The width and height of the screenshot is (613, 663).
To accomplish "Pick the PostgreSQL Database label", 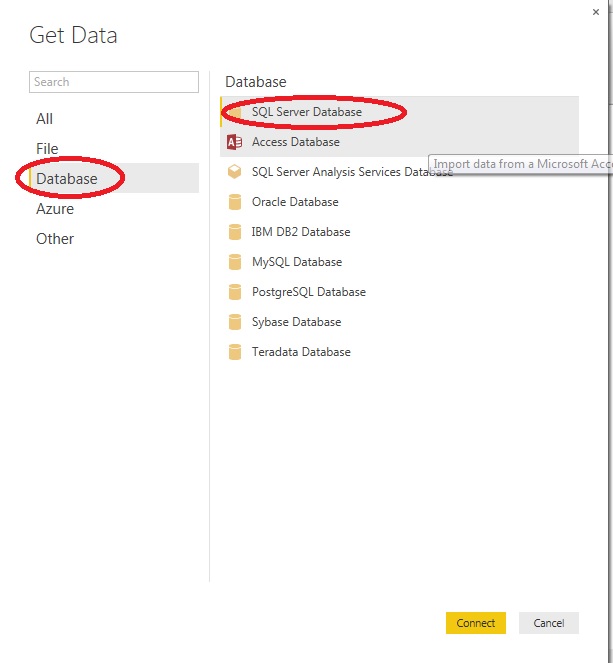I will (x=309, y=292).
